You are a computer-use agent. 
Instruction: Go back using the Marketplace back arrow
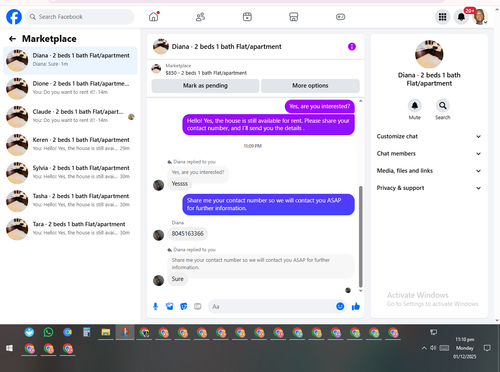point(12,39)
